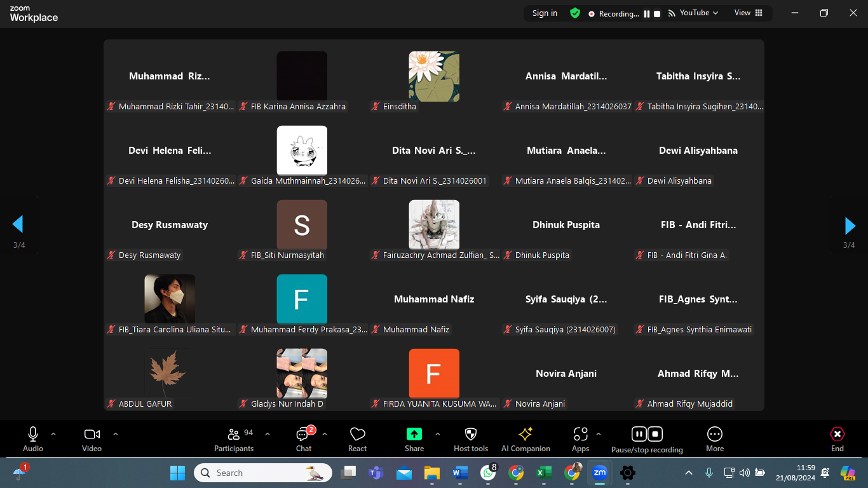Open the Participants panel
868x488 pixels.
(x=234, y=438)
